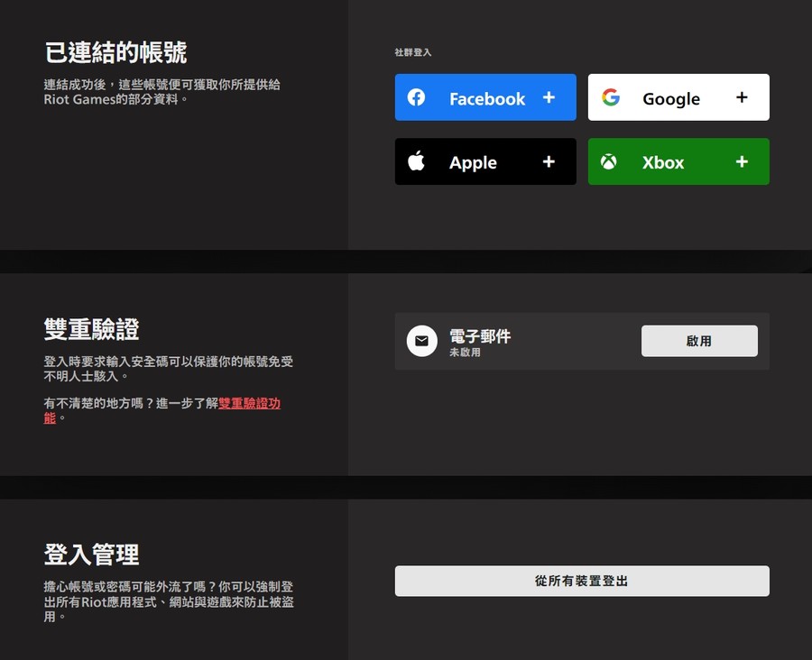Click the Apple logo icon

click(x=416, y=161)
